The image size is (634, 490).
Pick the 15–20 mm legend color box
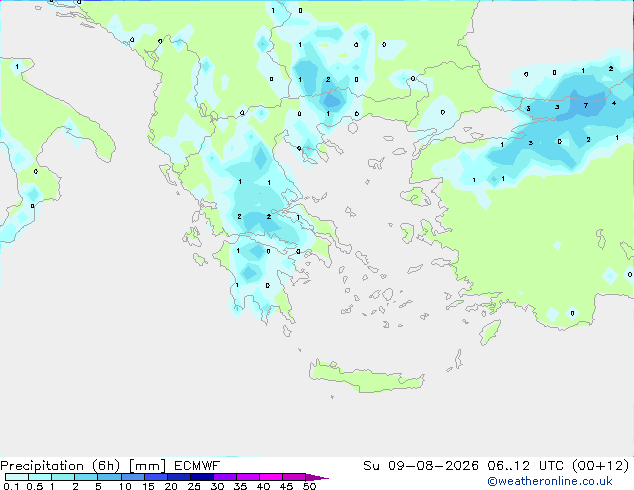[156, 477]
